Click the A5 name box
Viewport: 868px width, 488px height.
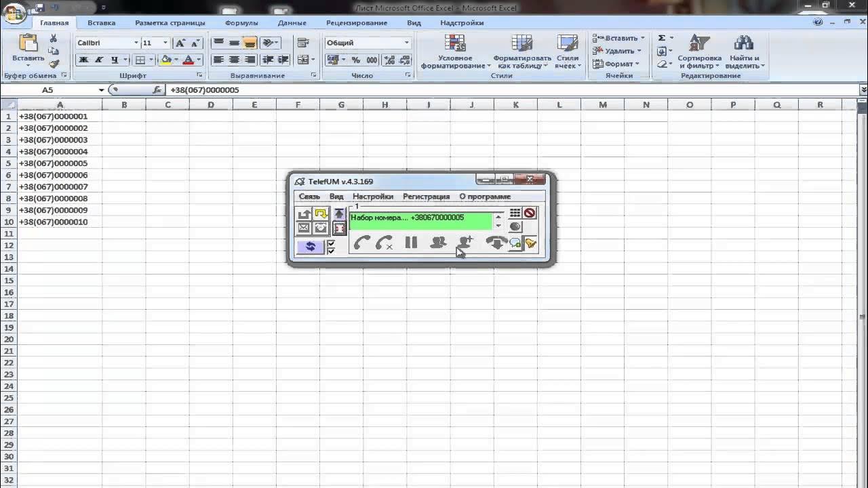pyautogui.click(x=47, y=89)
